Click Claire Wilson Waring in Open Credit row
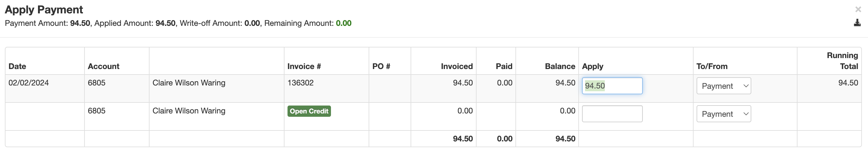 [189, 111]
